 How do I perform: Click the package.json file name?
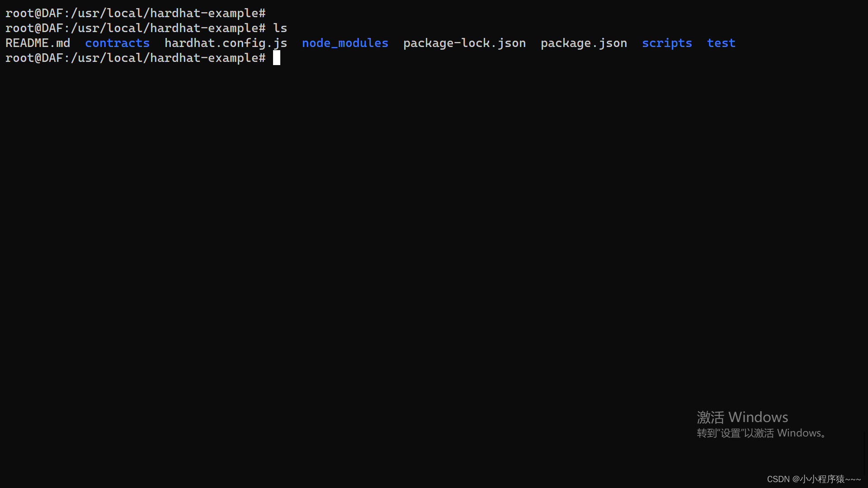[x=584, y=43]
